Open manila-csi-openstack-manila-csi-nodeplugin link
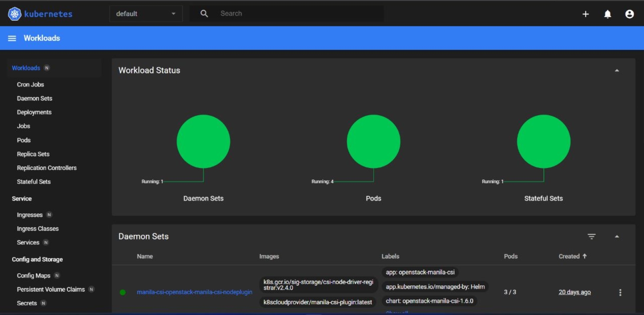Screen dimensions: 644x315 point(194,292)
